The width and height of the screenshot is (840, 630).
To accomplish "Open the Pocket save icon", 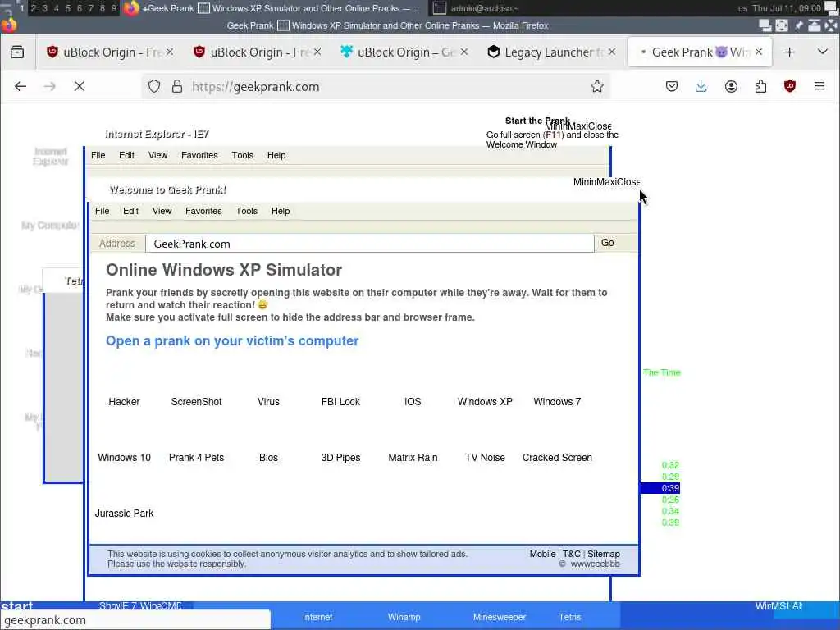I will pos(671,86).
